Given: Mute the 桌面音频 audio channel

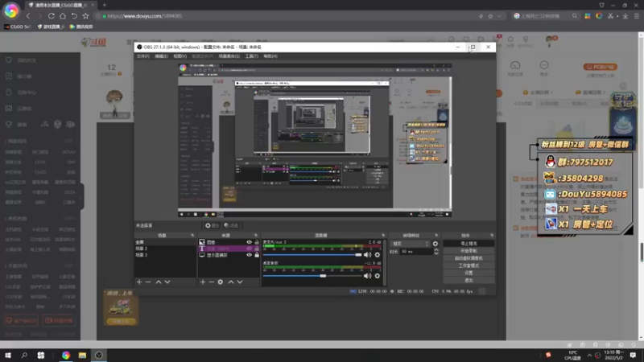Looking at the screenshot, I should pyautogui.click(x=367, y=276).
